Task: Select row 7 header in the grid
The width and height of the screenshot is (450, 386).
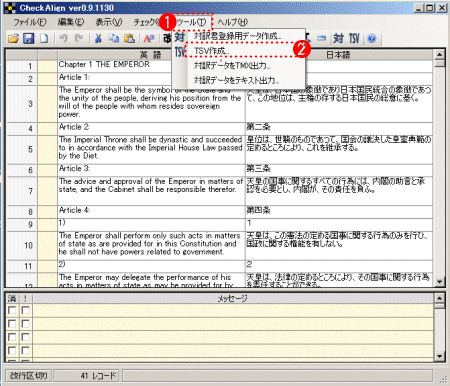Action: point(22,191)
